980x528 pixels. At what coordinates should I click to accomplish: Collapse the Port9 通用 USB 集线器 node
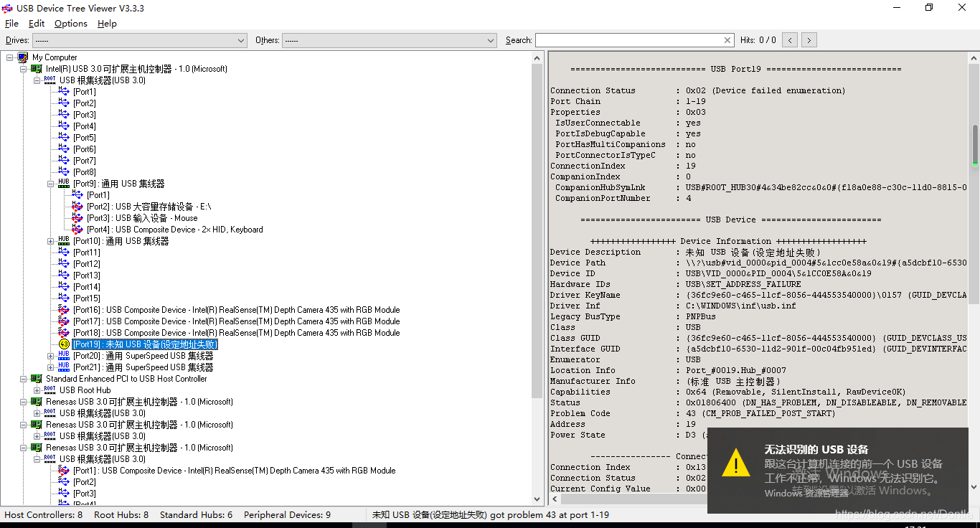click(x=51, y=184)
